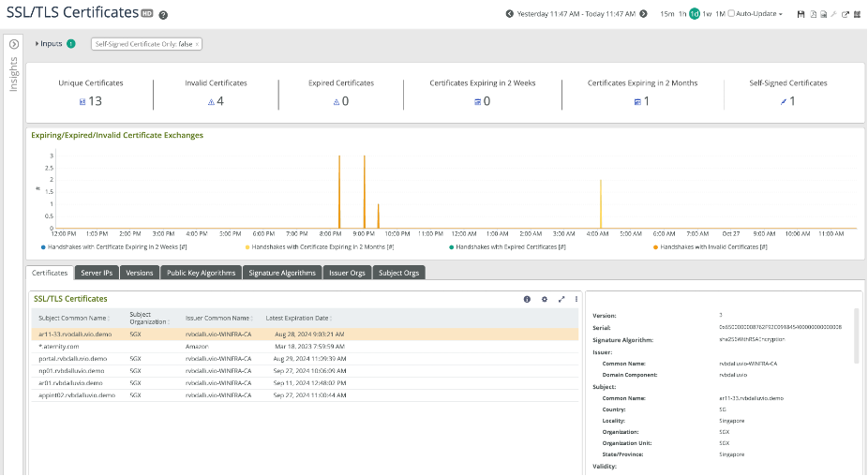
Task: Open the documentation book icon
Action: pyautogui.click(x=857, y=14)
